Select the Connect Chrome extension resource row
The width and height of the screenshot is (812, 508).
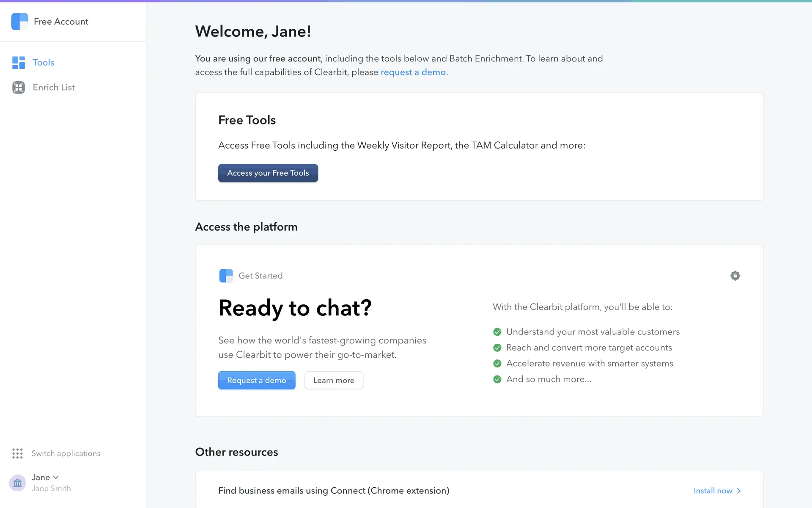point(334,491)
